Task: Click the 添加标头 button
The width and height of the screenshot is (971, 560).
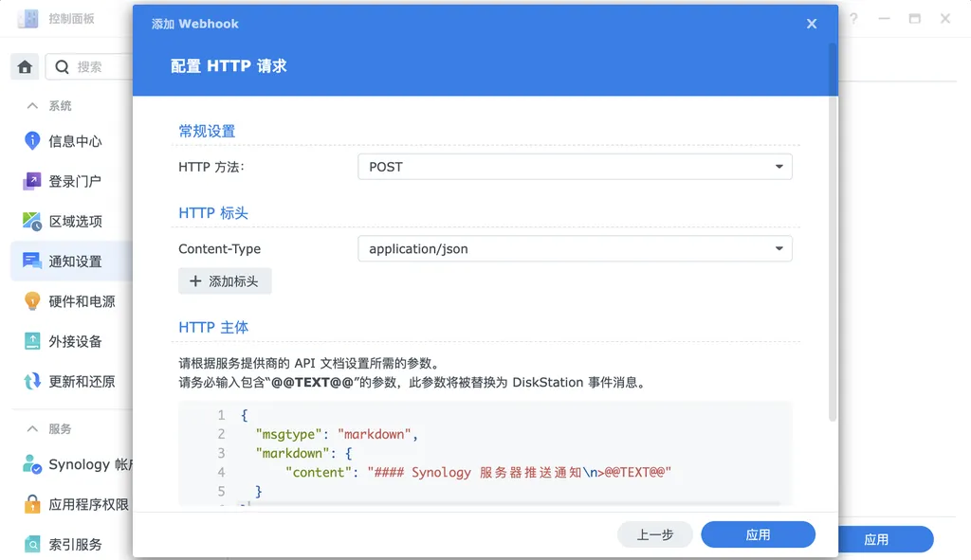Action: click(225, 280)
